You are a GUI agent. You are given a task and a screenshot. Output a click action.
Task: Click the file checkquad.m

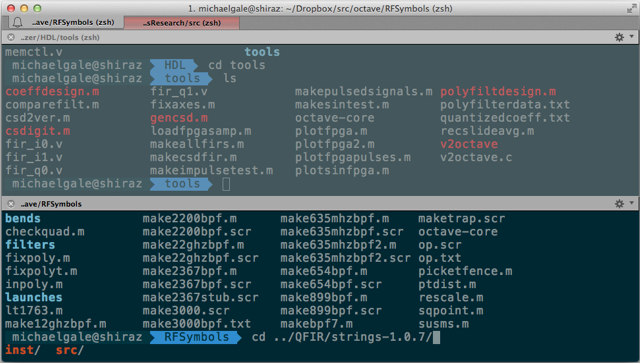[x=45, y=232]
